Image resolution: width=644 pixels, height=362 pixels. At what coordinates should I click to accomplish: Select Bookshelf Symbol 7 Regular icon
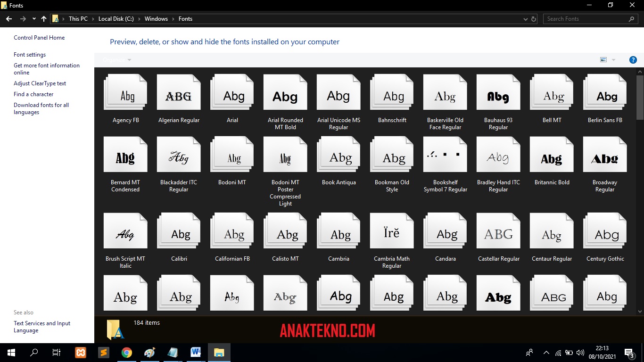pyautogui.click(x=445, y=155)
